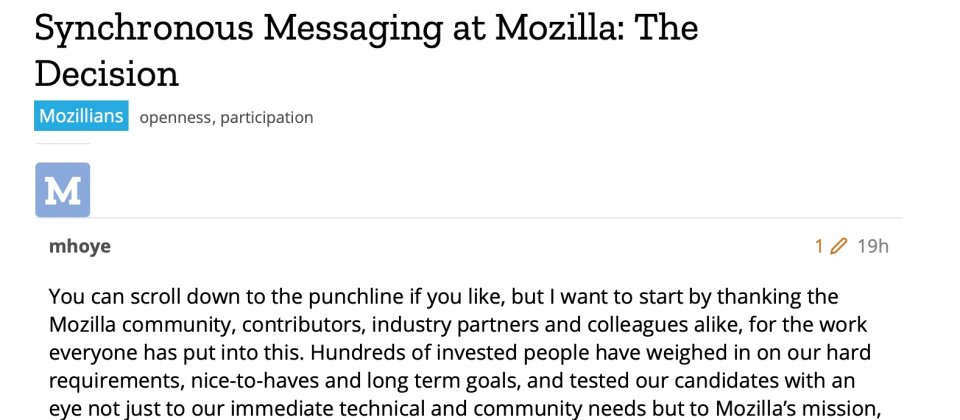Open the Mozillians category badge

(81, 116)
